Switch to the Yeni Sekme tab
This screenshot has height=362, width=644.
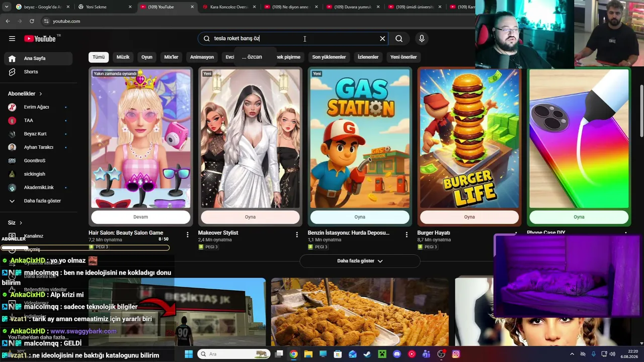(105, 7)
